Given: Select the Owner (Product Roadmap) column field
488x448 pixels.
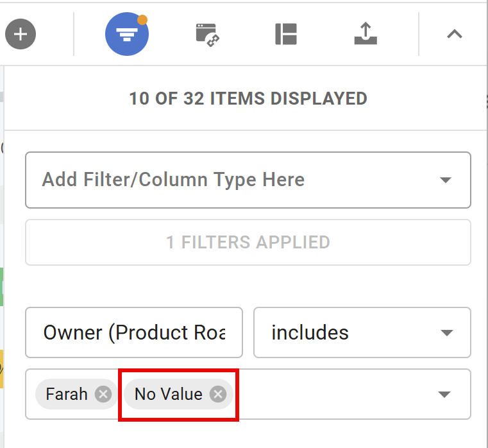Looking at the screenshot, I should pyautogui.click(x=134, y=332).
